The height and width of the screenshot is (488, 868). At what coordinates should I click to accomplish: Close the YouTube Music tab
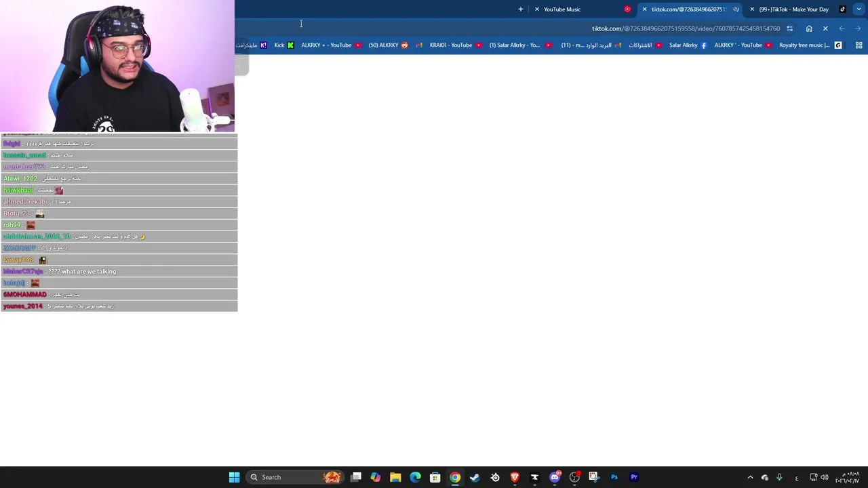point(537,9)
